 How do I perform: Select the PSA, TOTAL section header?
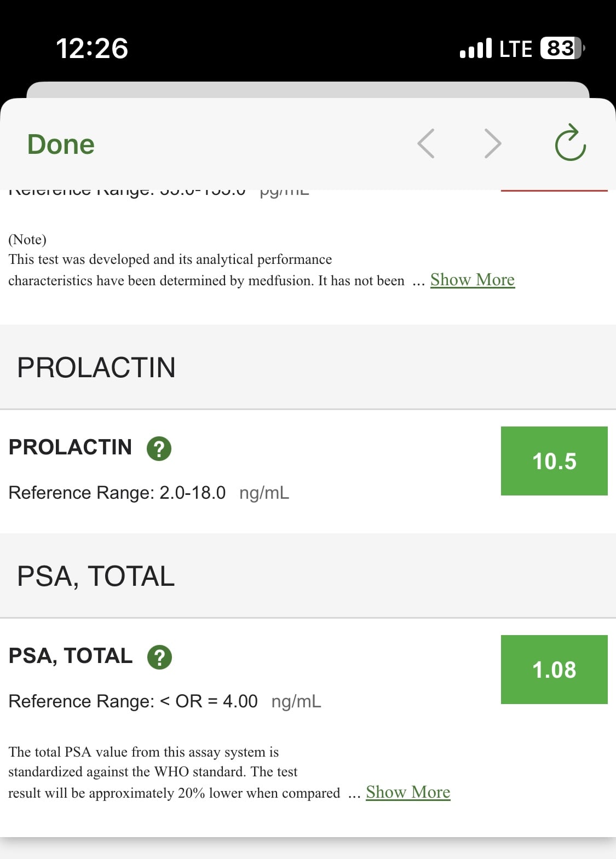click(308, 576)
